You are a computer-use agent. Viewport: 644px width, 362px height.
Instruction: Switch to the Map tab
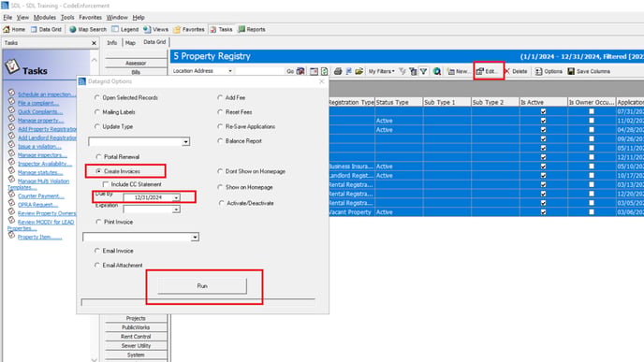[130, 43]
